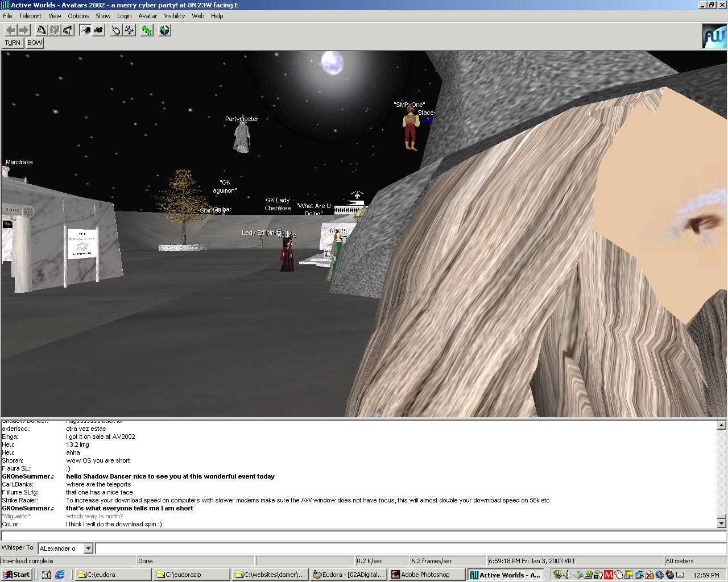Screen dimensions: 728x582
Task: Open the Avatar menu
Action: point(147,16)
